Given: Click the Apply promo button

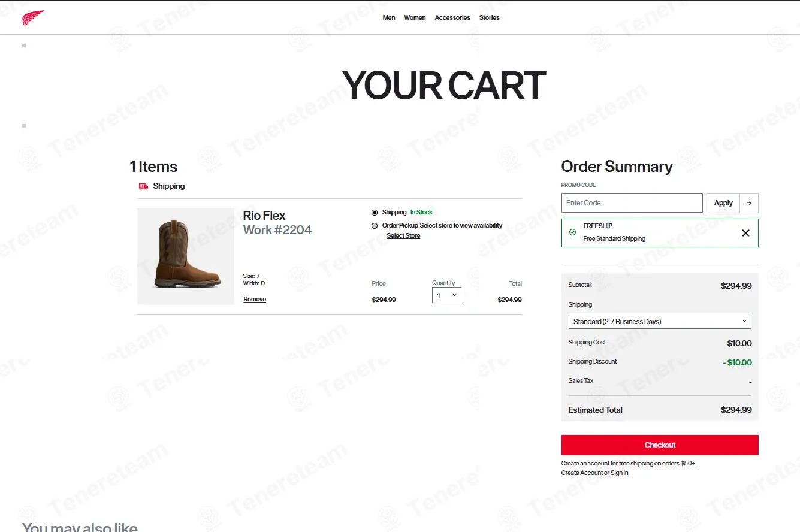Looking at the screenshot, I should pyautogui.click(x=723, y=203).
